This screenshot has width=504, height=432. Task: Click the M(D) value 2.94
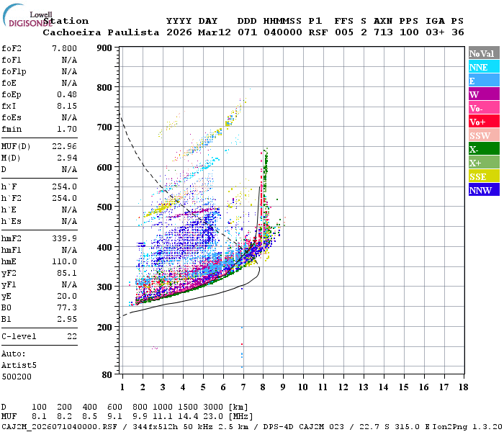coord(67,158)
